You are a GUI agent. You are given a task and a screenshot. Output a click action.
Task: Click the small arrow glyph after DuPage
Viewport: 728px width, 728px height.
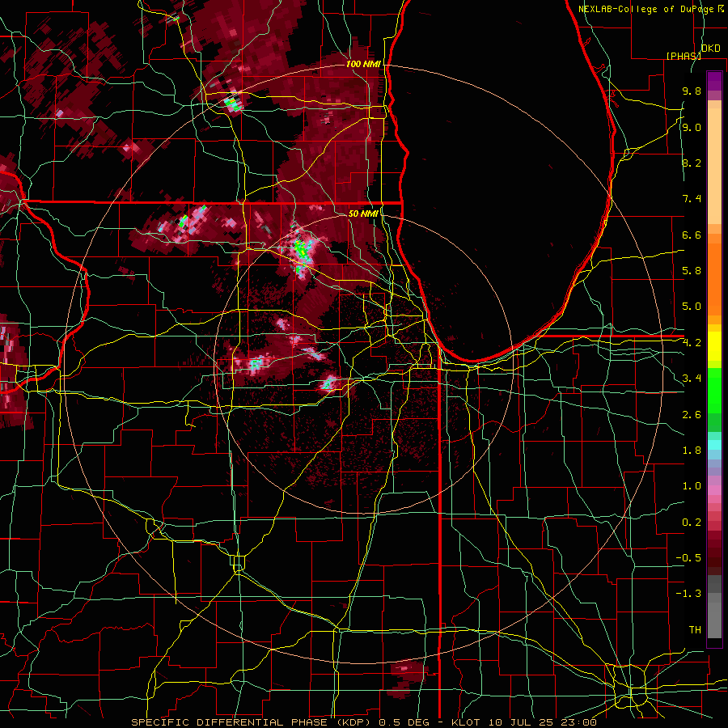[x=721, y=9]
